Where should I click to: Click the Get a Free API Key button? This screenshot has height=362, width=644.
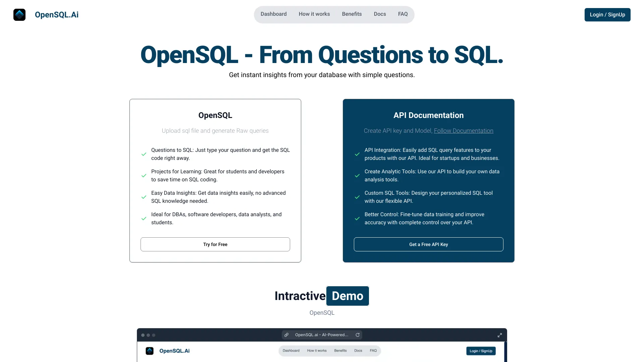(x=428, y=244)
